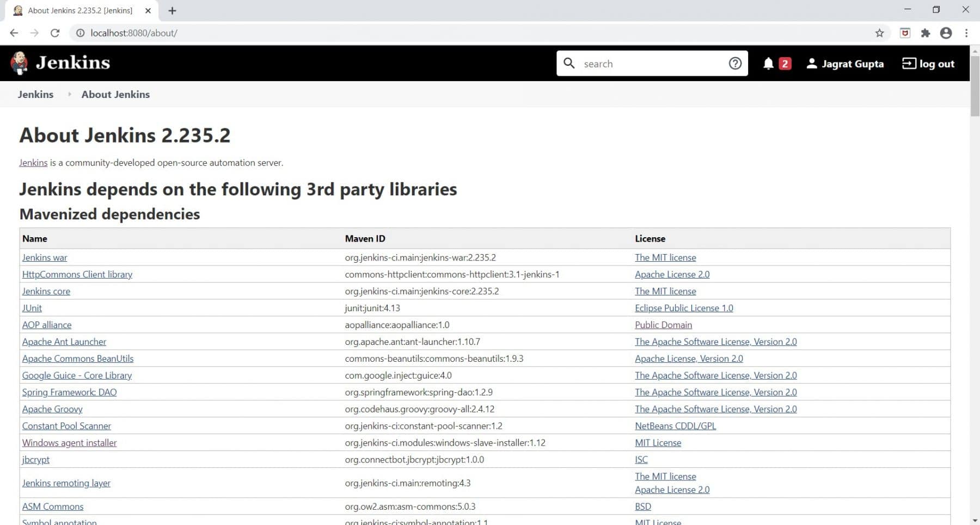Bookmark the page with the star icon
The width and height of the screenshot is (980, 525).
pyautogui.click(x=879, y=33)
